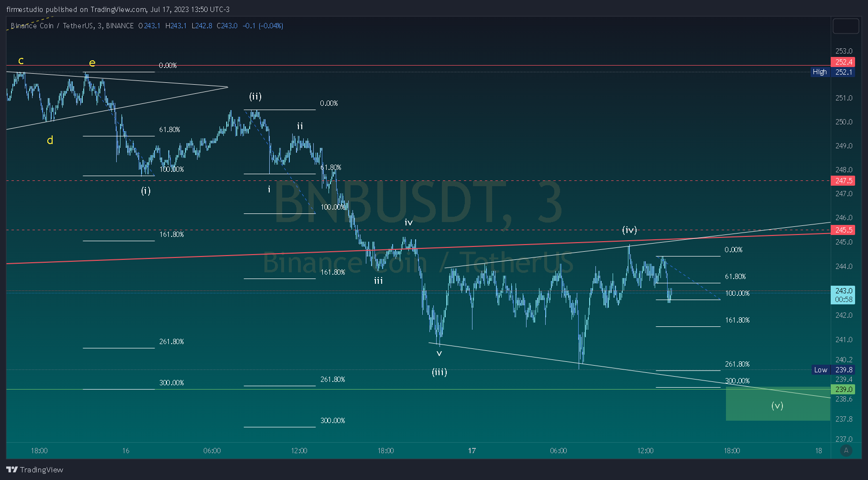
Task: Click the '18' date label on time axis
Action: pyautogui.click(x=819, y=451)
